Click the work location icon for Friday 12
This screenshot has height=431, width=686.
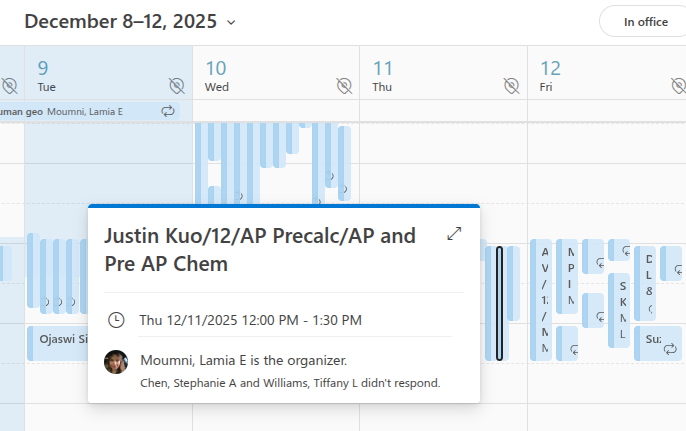coord(678,86)
